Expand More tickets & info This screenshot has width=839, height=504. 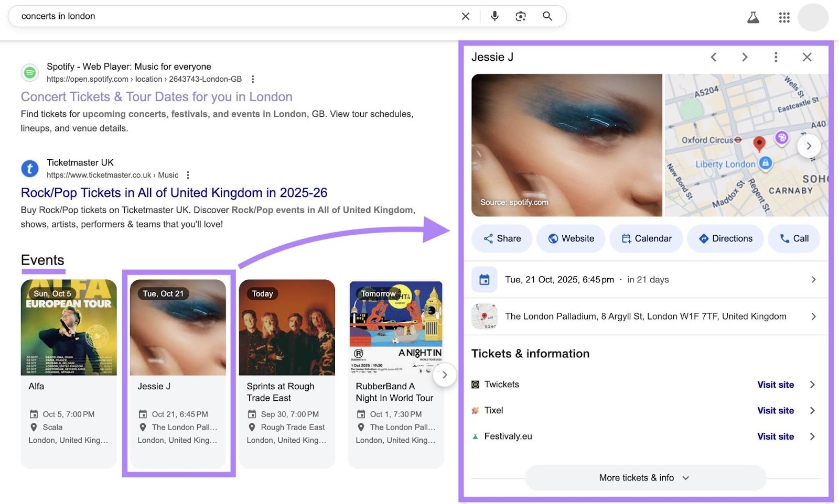pos(645,477)
